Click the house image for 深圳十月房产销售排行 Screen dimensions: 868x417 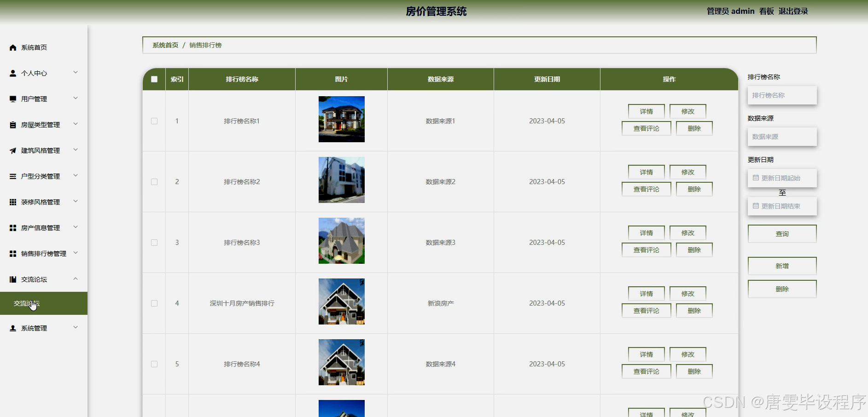[x=342, y=301]
